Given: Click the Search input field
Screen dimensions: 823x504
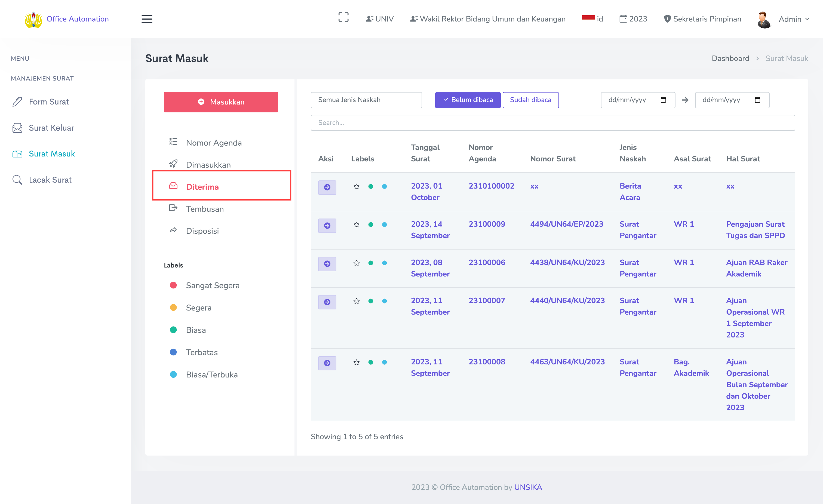Looking at the screenshot, I should 552,122.
